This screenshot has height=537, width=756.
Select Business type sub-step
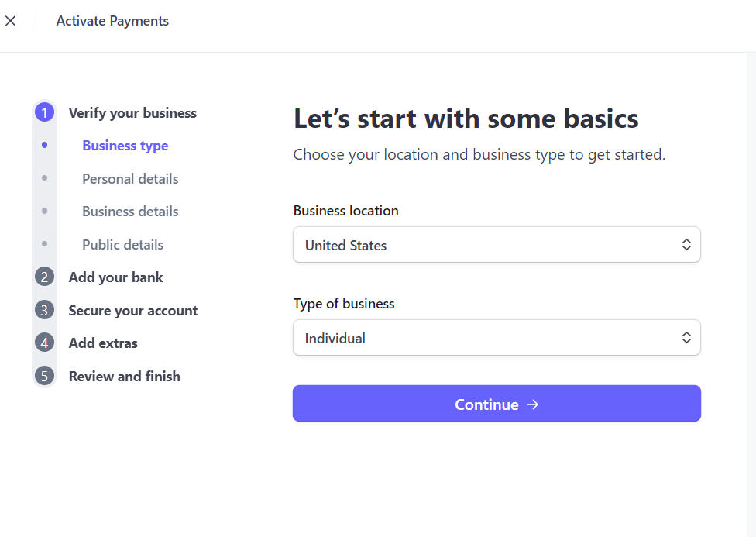tap(125, 146)
